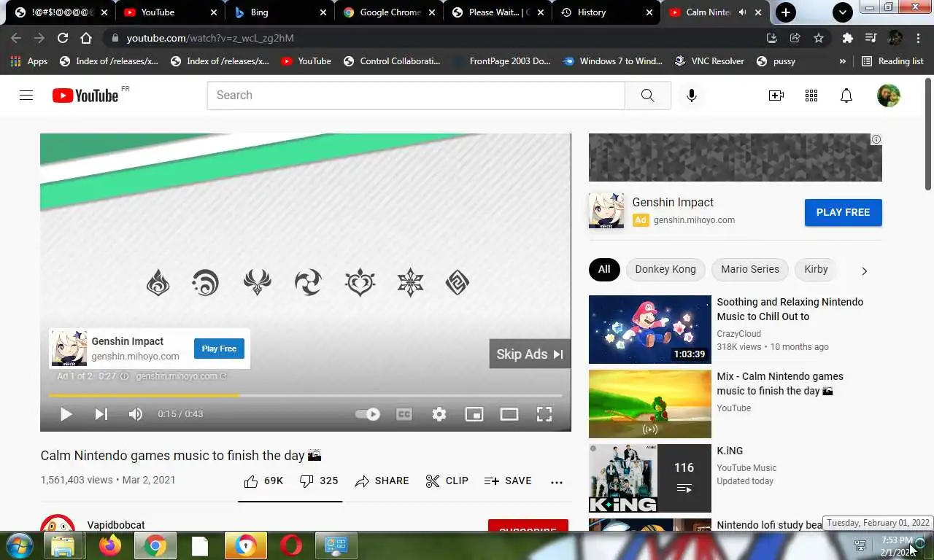
Task: Open the Reading list panel
Action: [892, 61]
